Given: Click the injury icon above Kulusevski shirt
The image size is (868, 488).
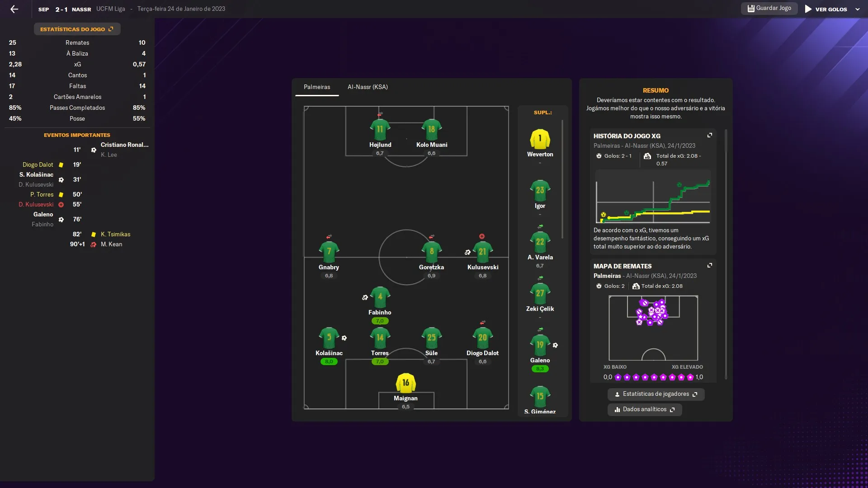Looking at the screenshot, I should [482, 236].
